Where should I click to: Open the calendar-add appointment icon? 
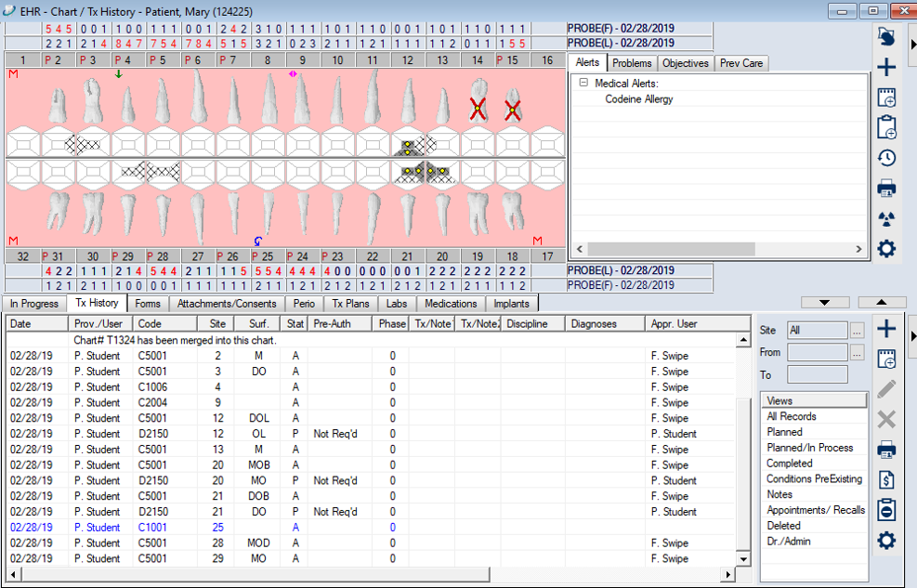885,97
